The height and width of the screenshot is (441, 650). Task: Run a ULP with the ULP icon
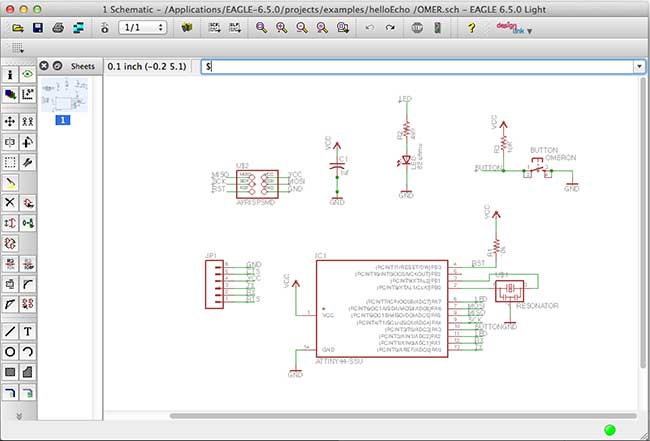coord(235,28)
